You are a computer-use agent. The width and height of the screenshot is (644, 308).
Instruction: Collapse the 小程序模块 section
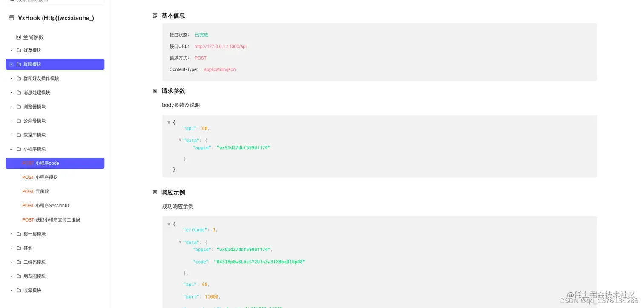click(x=11, y=149)
